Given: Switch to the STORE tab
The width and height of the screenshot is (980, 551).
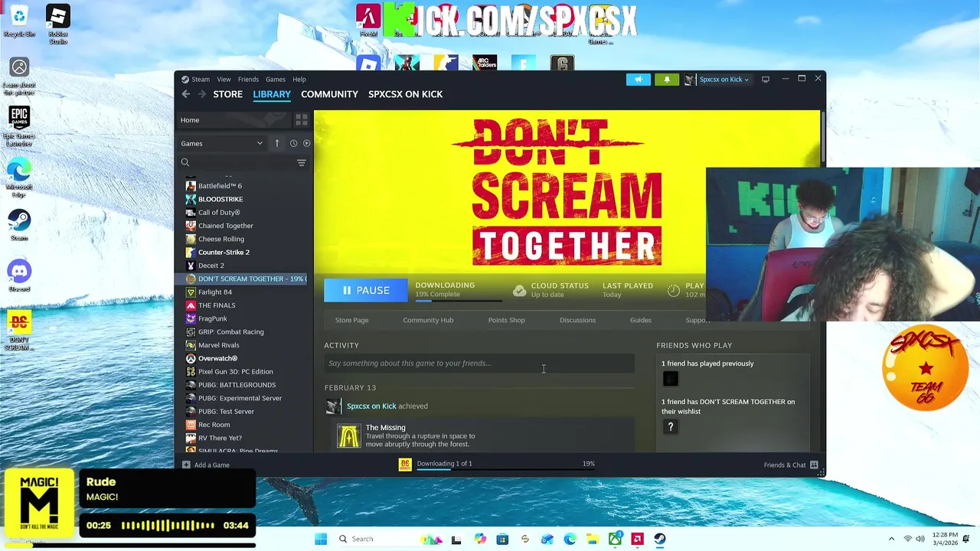Looking at the screenshot, I should pyautogui.click(x=227, y=94).
